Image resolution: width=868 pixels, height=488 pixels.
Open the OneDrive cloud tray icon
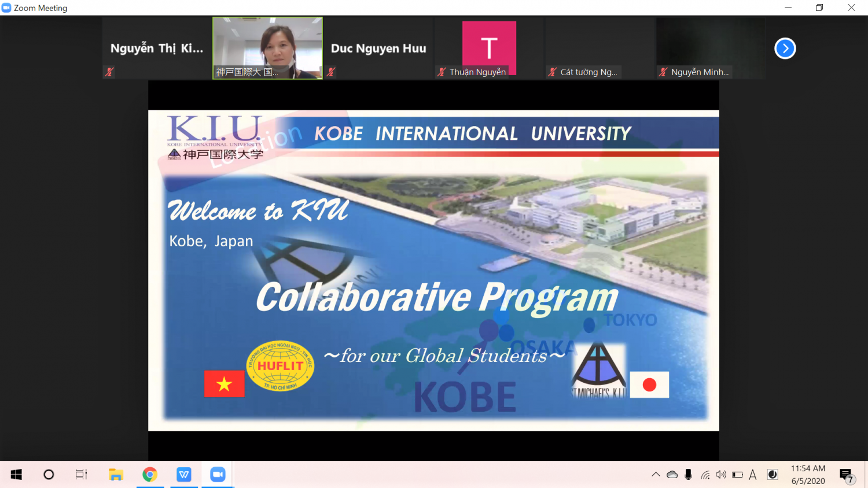tap(672, 475)
